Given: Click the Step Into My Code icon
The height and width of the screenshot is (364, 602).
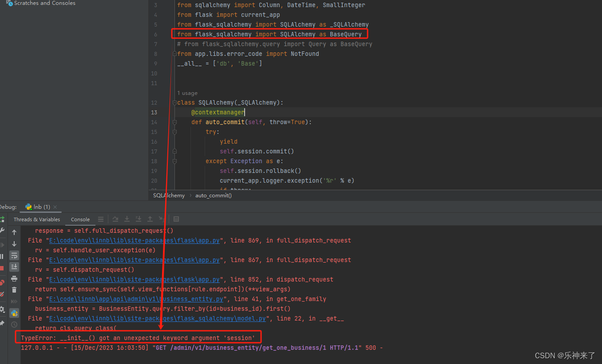Looking at the screenshot, I should pos(139,219).
